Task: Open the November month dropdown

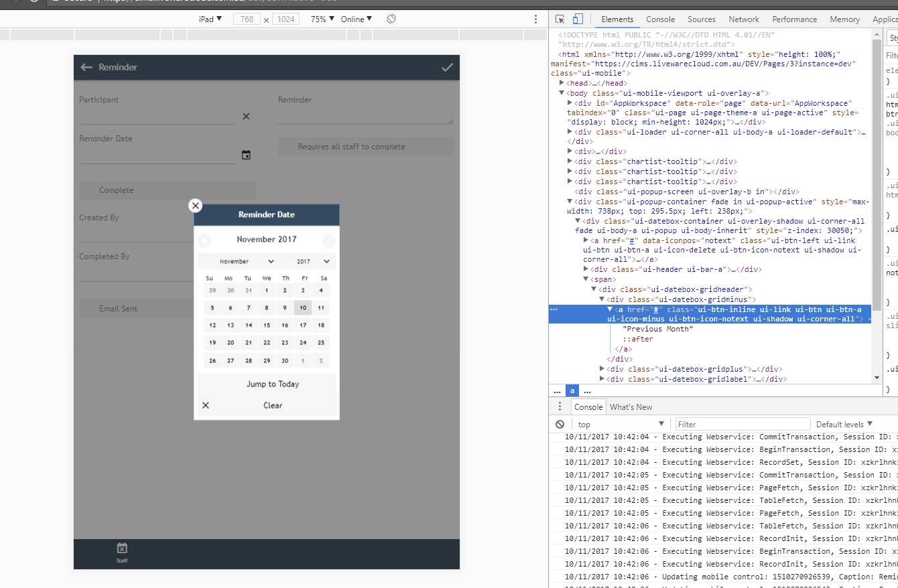Action: pos(237,261)
